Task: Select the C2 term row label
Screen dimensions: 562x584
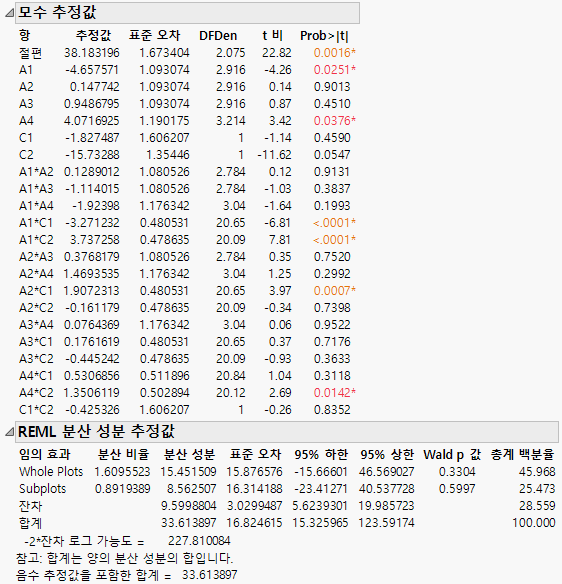Action: click(x=26, y=155)
